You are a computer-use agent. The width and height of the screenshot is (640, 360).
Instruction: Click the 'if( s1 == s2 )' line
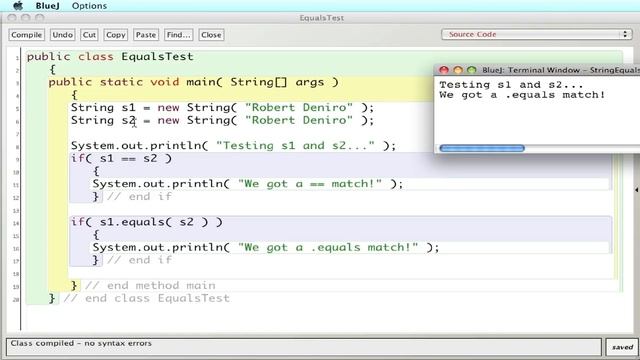[122, 158]
